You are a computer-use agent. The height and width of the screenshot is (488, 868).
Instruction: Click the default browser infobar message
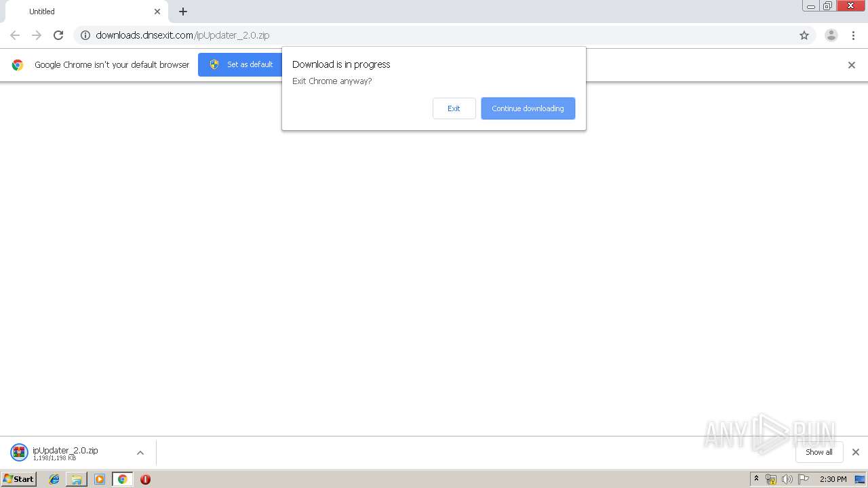(112, 65)
